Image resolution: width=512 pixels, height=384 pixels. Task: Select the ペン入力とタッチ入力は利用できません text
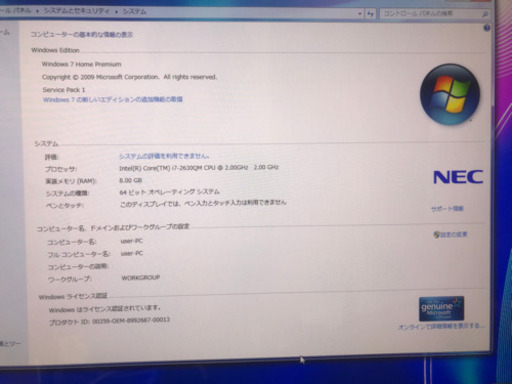[203, 203]
